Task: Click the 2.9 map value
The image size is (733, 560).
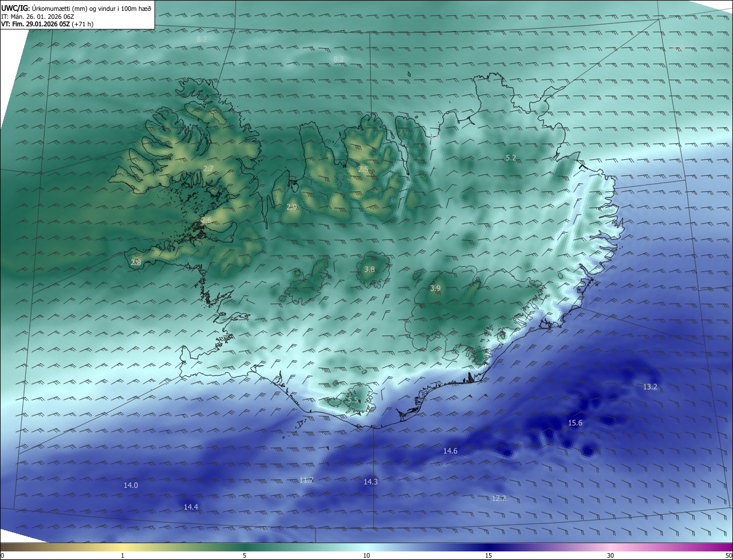Action: 291,207
